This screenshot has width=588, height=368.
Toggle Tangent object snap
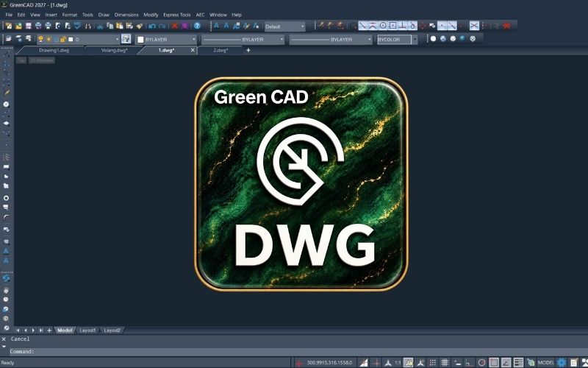(x=412, y=26)
